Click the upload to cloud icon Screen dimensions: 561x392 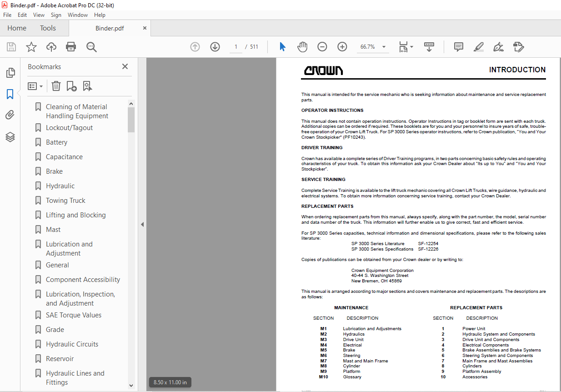pos(51,47)
